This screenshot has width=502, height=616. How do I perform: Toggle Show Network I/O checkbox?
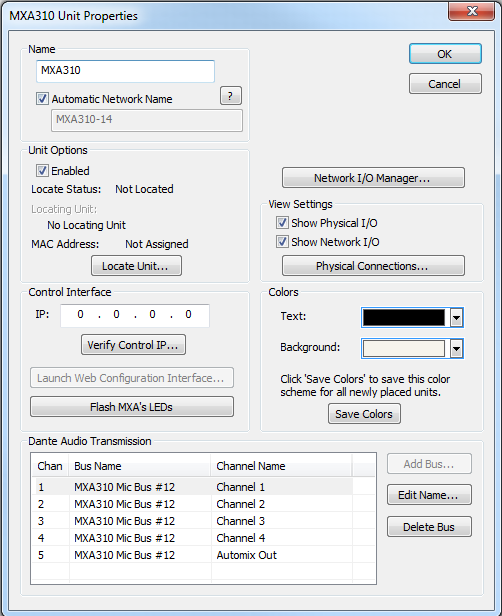coord(282,242)
